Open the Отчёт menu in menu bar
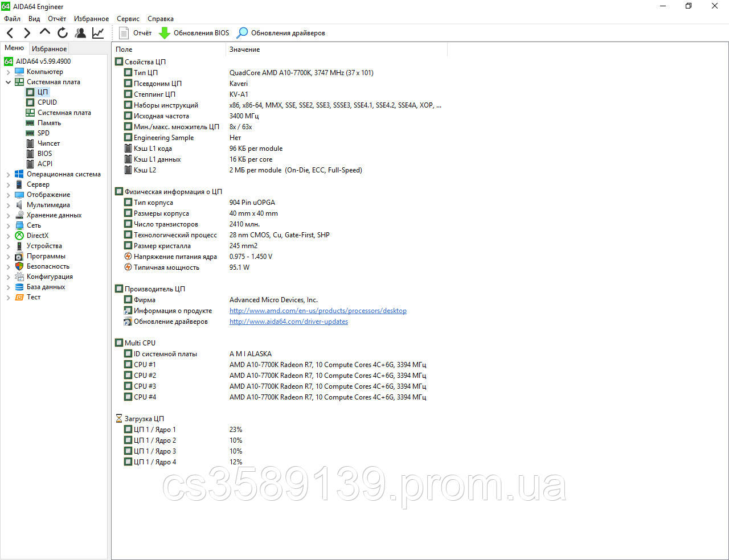 (57, 19)
